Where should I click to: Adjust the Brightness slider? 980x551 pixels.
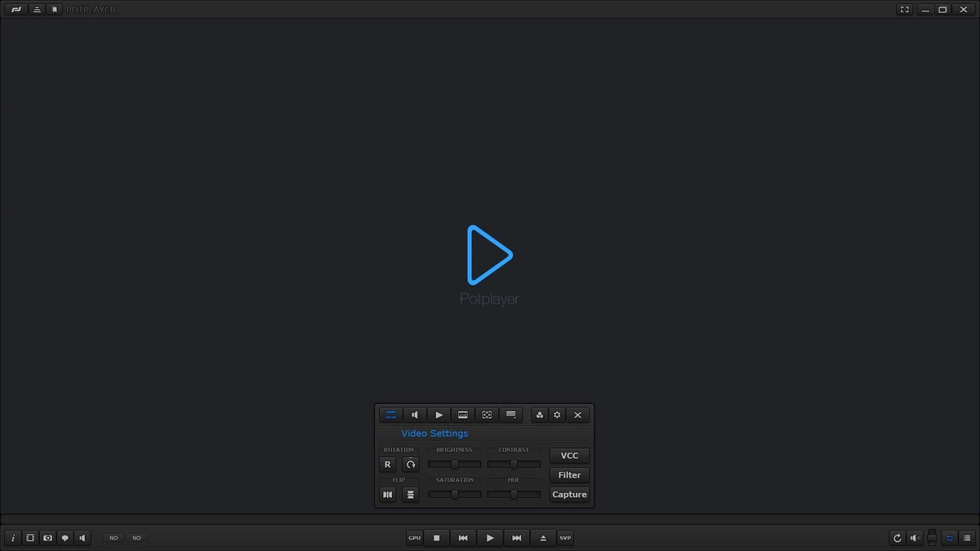[x=455, y=464]
